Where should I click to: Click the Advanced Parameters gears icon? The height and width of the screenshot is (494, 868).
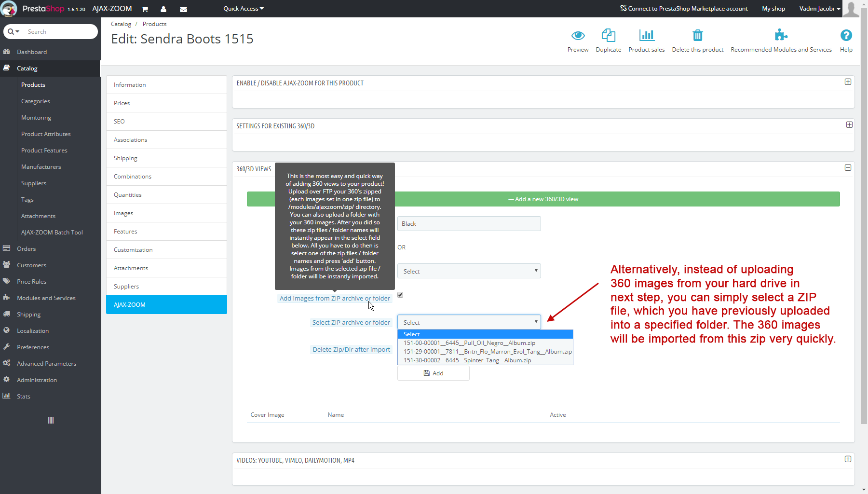(7, 363)
